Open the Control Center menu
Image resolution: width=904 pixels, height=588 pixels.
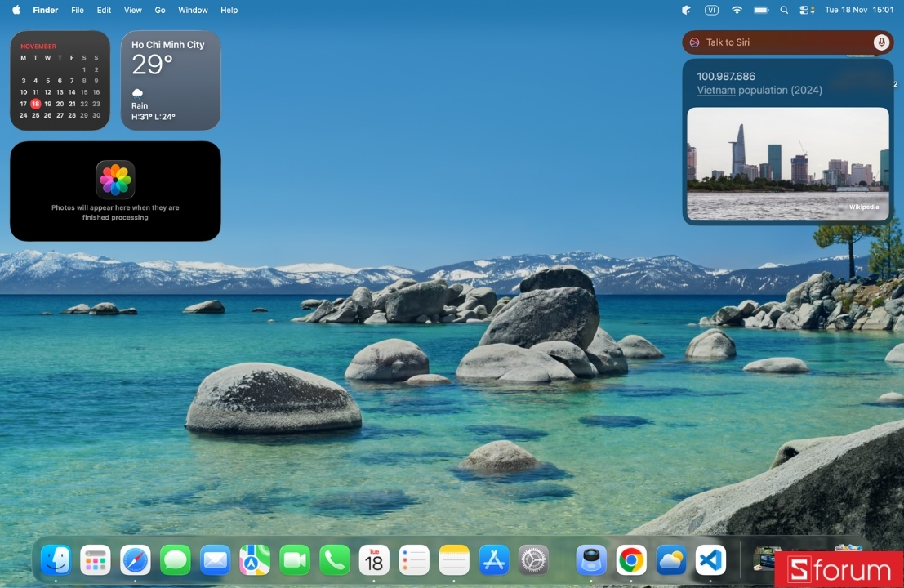tap(807, 10)
